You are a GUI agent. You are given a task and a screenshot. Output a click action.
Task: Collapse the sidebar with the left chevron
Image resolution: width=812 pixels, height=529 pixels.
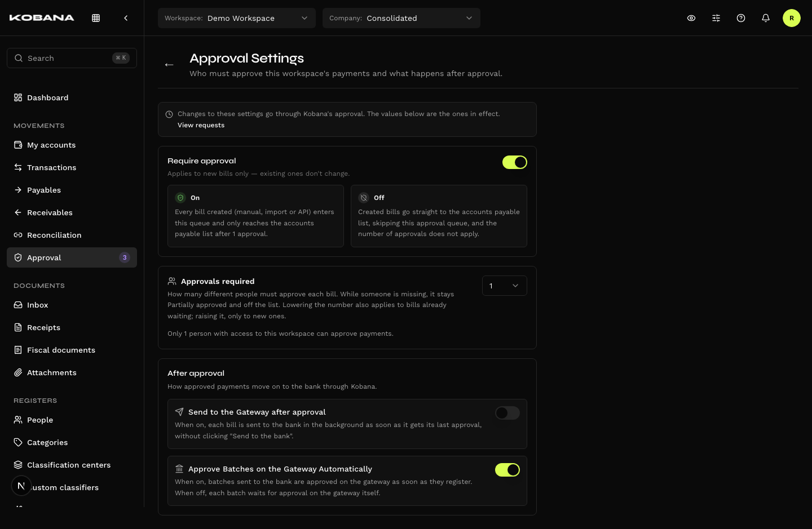pyautogui.click(x=126, y=18)
